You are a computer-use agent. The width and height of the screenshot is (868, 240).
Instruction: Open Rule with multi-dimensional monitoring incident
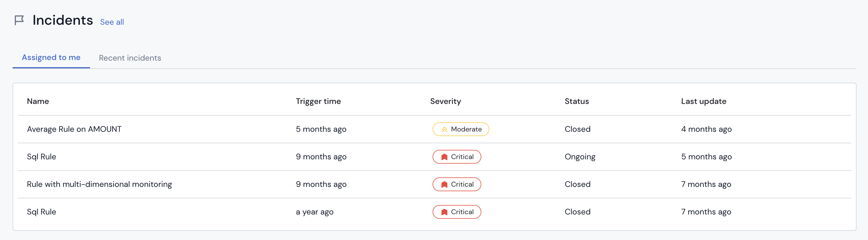99,184
